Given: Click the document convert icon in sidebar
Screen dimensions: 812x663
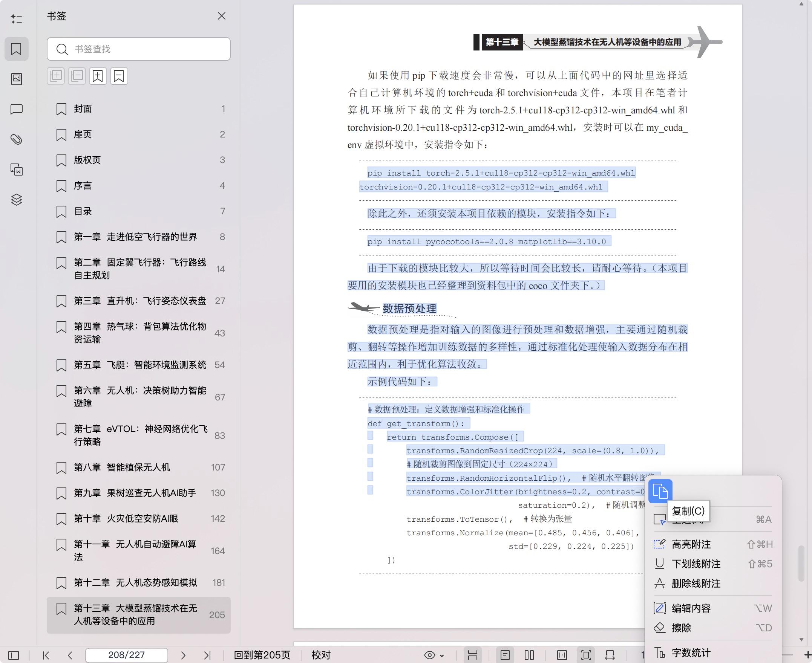Looking at the screenshot, I should point(17,170).
